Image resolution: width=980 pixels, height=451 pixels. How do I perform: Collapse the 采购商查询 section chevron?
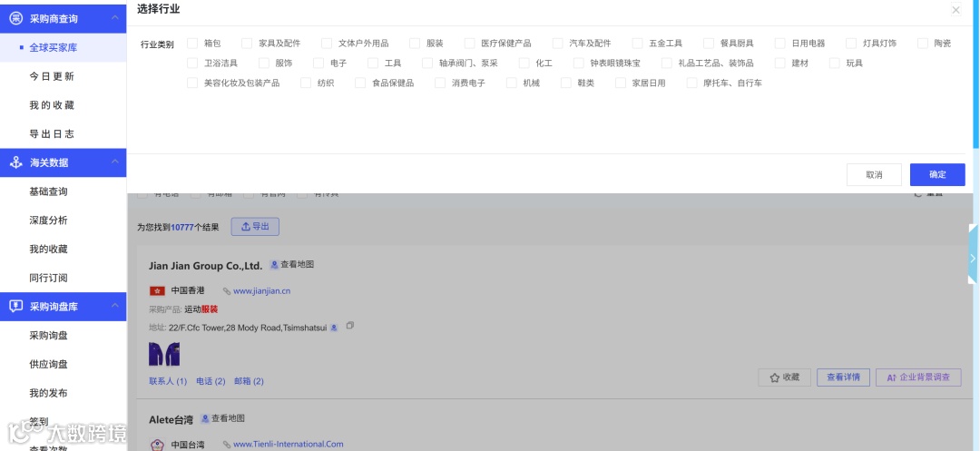[115, 17]
